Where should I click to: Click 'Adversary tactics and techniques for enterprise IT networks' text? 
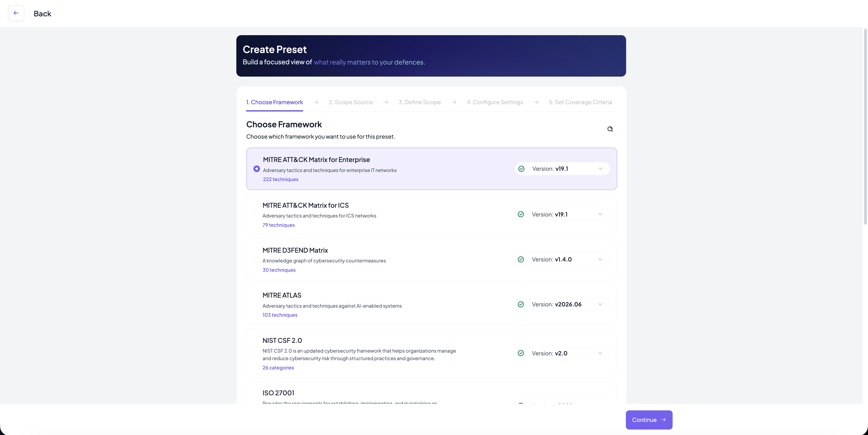point(330,170)
